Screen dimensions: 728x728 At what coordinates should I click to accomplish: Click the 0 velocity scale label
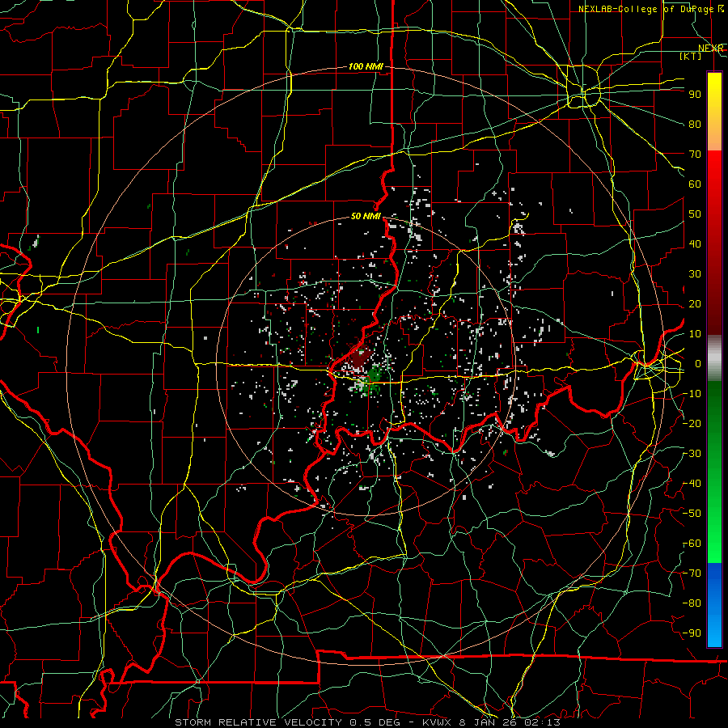pos(698,363)
